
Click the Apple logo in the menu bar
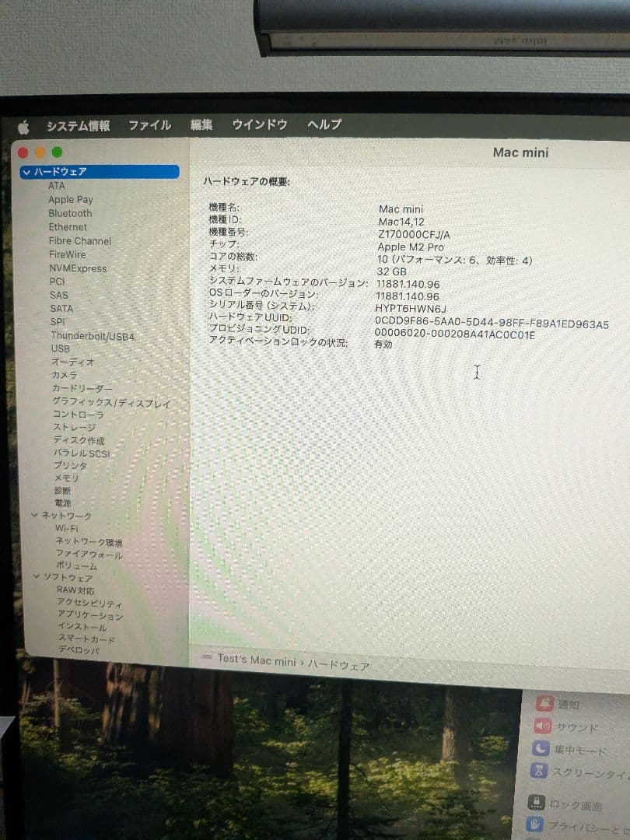[x=24, y=123]
